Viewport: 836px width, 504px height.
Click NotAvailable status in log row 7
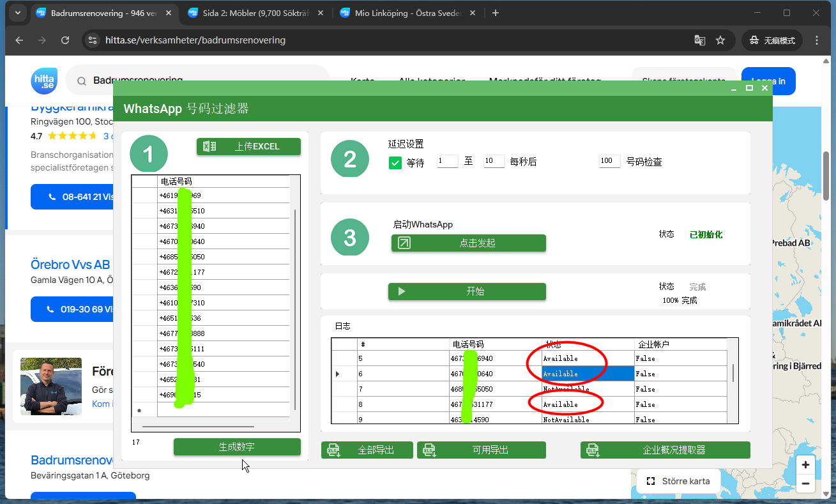(x=588, y=389)
